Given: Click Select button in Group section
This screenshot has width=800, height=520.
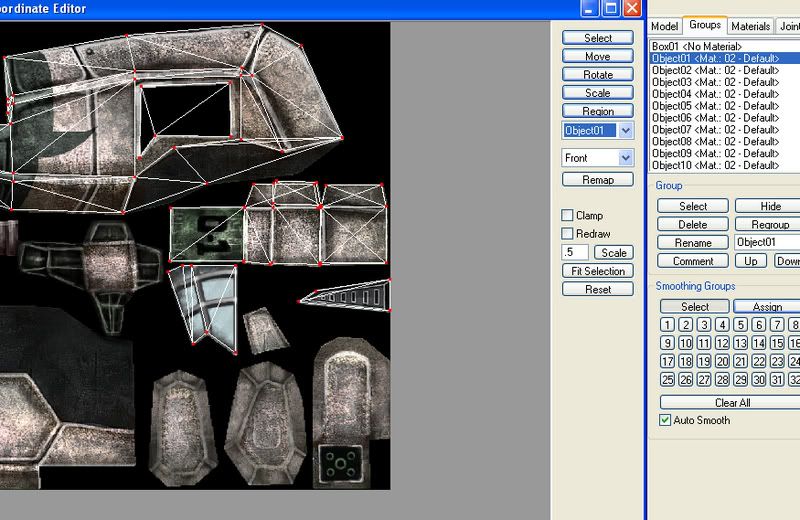Looking at the screenshot, I should pos(693,206).
